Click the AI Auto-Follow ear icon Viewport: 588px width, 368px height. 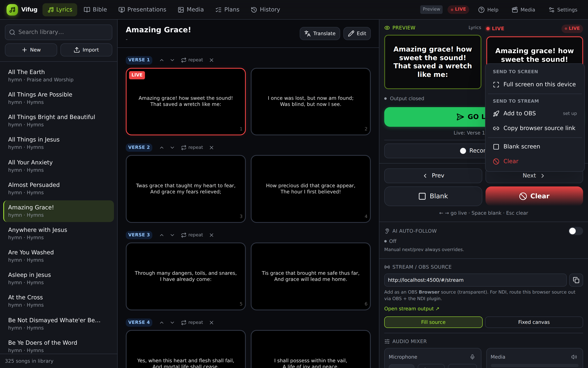(387, 231)
